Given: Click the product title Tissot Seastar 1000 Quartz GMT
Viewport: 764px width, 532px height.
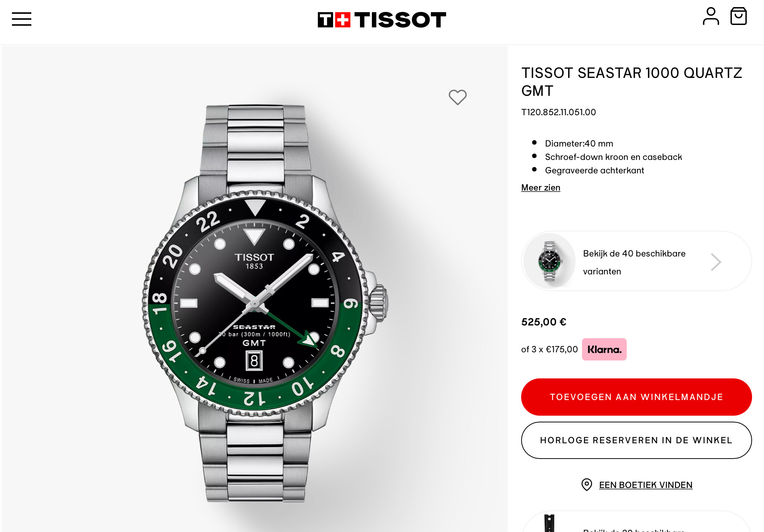Looking at the screenshot, I should point(632,82).
